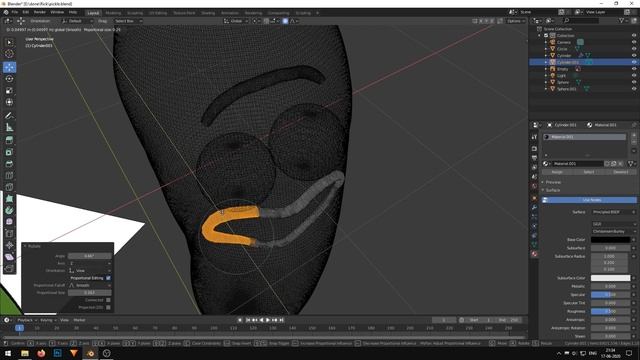
Task: Open the Playback menu in timeline
Action: tap(27, 320)
